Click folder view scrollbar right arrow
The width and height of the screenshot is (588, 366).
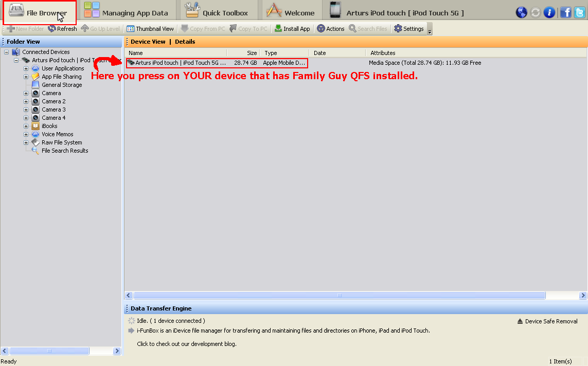(117, 351)
